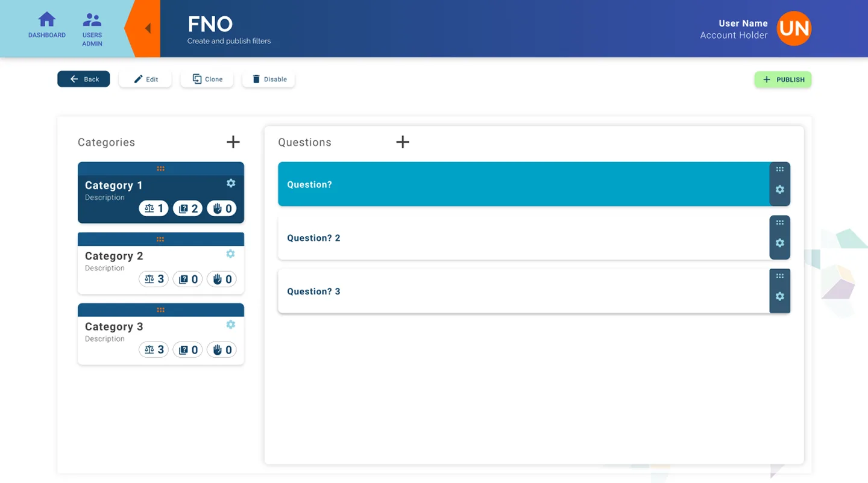This screenshot has width=868, height=483.
Task: Open the Dashboard home icon
Action: coord(46,20)
